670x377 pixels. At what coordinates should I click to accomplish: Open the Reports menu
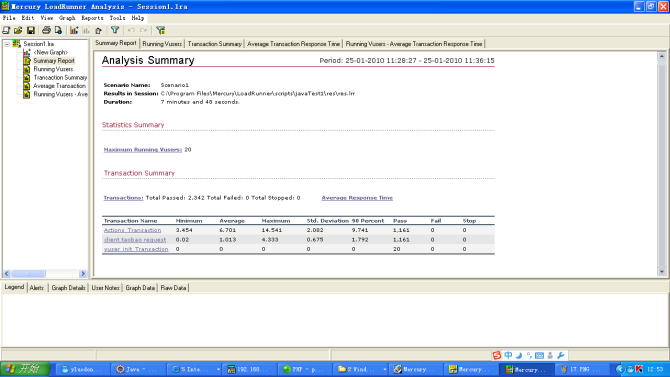click(x=92, y=18)
